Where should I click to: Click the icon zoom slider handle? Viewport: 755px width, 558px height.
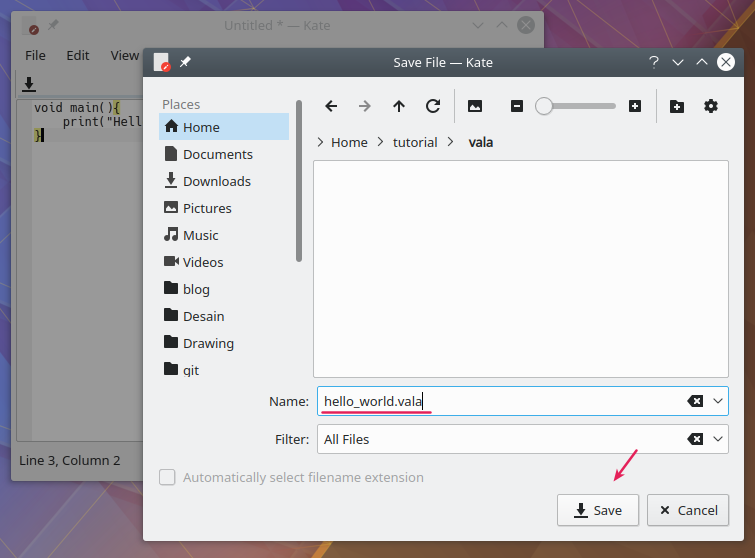point(544,106)
